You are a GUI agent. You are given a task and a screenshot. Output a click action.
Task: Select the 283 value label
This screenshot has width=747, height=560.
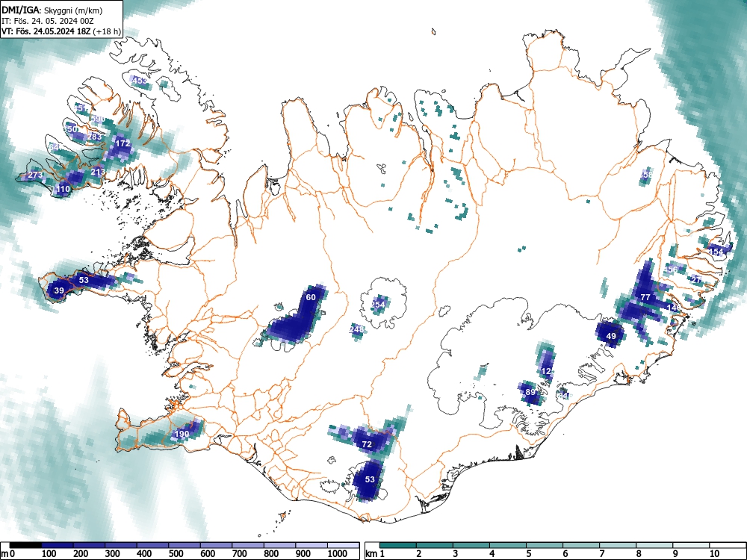tap(95, 137)
